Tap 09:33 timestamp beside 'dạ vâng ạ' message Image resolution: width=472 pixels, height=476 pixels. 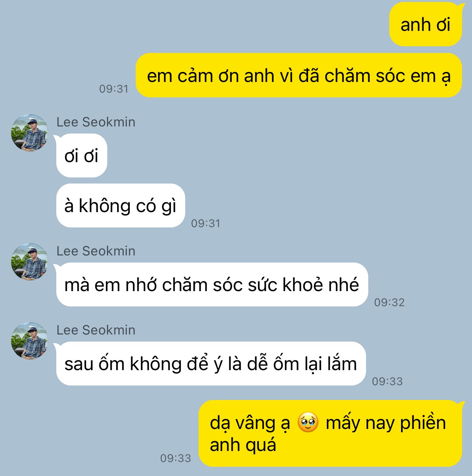click(176, 458)
